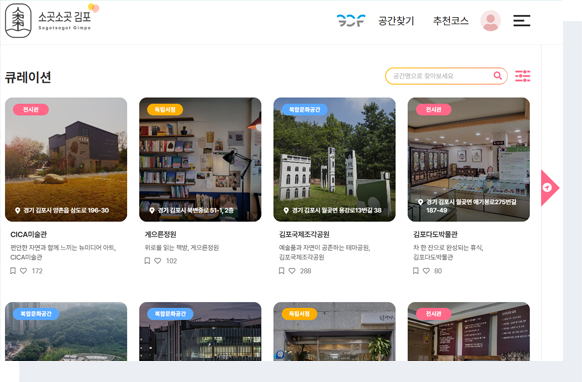
Task: Like the CICA미술관 with heart icon
Action: (x=23, y=271)
